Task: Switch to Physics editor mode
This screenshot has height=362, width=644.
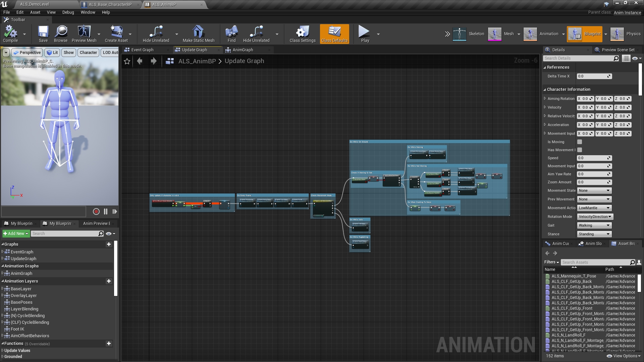Action: 626,34
